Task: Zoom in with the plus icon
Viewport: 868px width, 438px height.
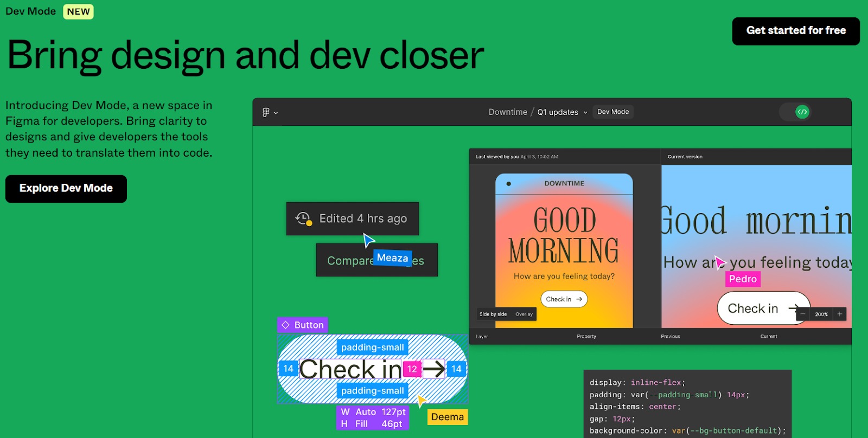Action: click(x=840, y=314)
